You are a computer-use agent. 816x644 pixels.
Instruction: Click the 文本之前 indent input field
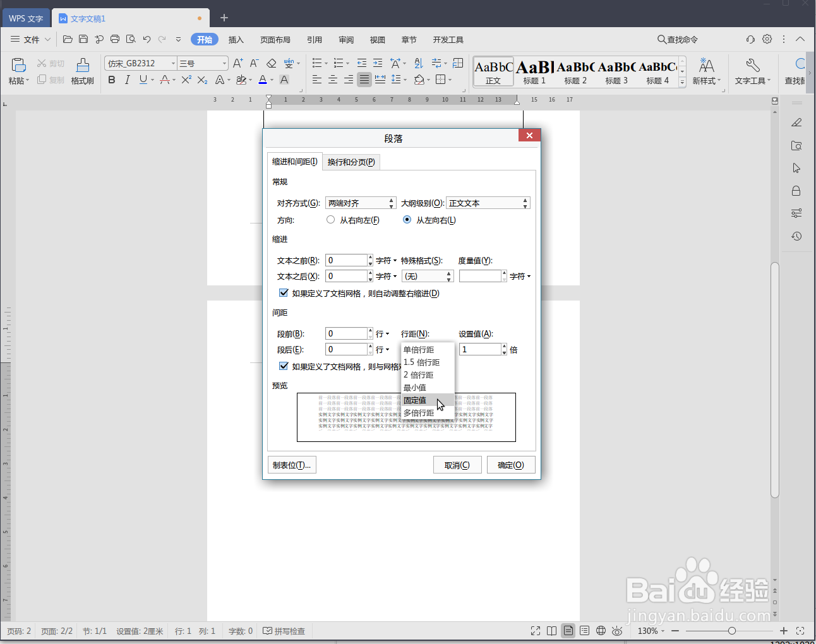346,260
